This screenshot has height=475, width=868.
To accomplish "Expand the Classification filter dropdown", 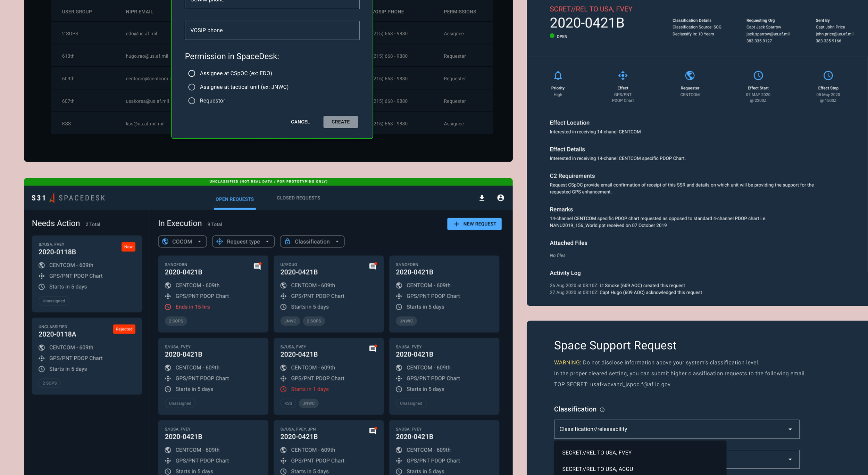I will coord(312,241).
